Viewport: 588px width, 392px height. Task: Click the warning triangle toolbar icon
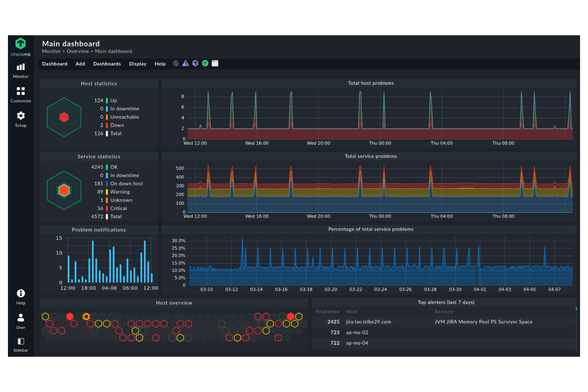pos(185,63)
